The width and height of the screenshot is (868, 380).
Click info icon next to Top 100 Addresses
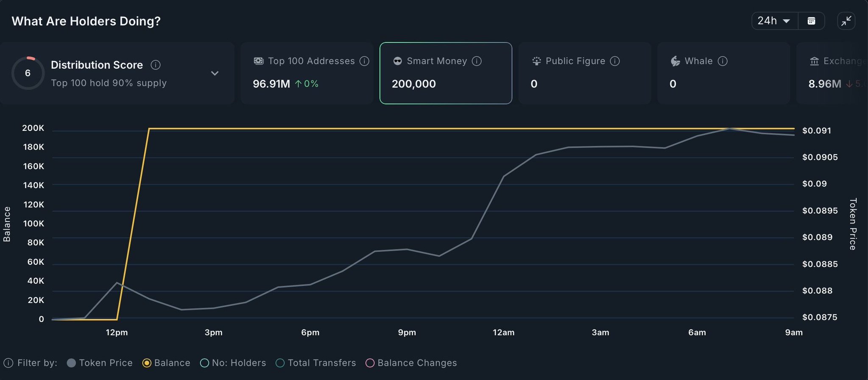[364, 61]
